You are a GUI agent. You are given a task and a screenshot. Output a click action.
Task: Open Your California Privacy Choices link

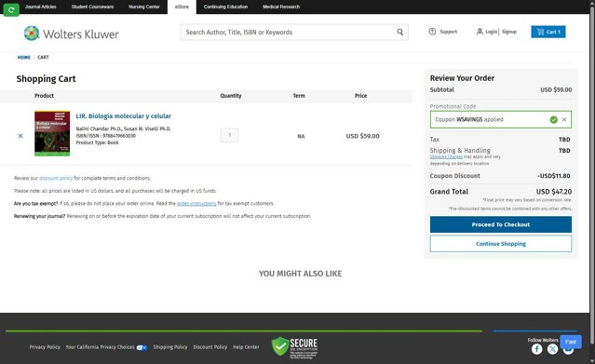coord(101,347)
